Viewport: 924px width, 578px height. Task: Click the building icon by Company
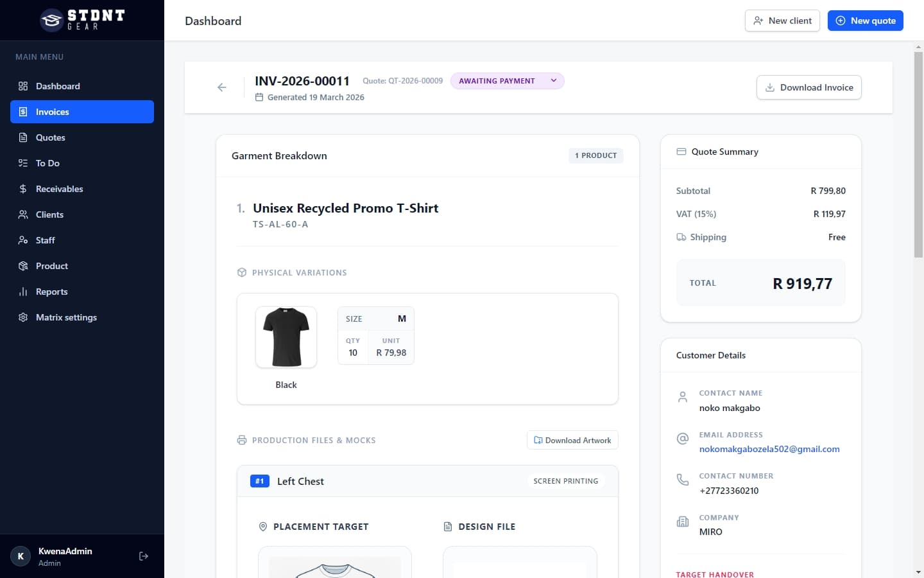pos(683,521)
